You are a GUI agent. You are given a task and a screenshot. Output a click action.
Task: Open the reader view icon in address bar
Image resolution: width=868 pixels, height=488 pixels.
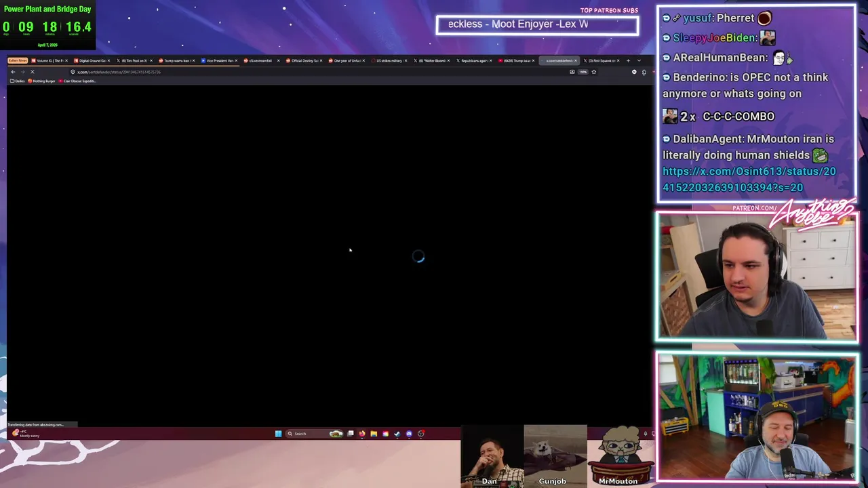tap(572, 72)
